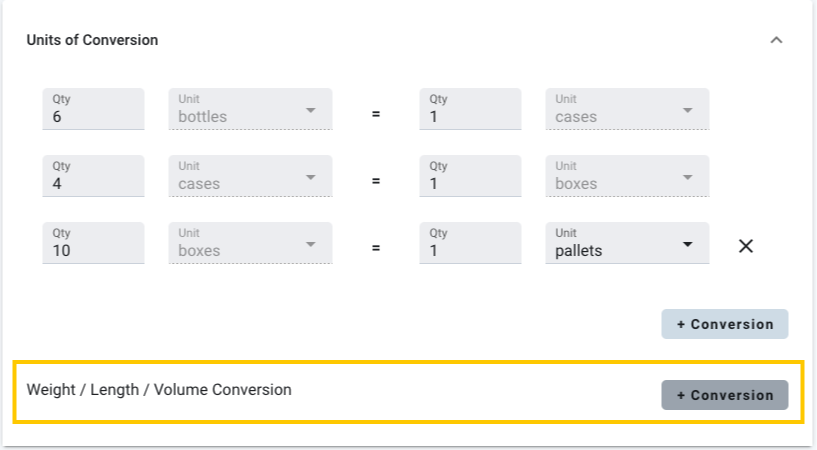This screenshot has width=817, height=450.
Task: Click the equals sign in the bottles row
Action: (x=376, y=114)
